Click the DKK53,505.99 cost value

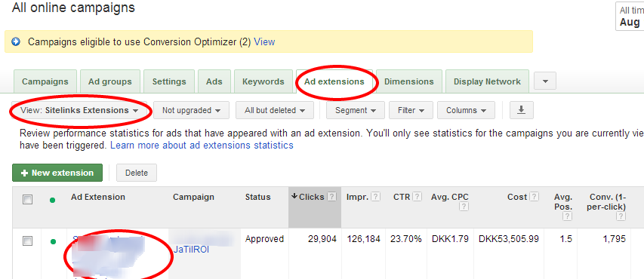click(508, 239)
